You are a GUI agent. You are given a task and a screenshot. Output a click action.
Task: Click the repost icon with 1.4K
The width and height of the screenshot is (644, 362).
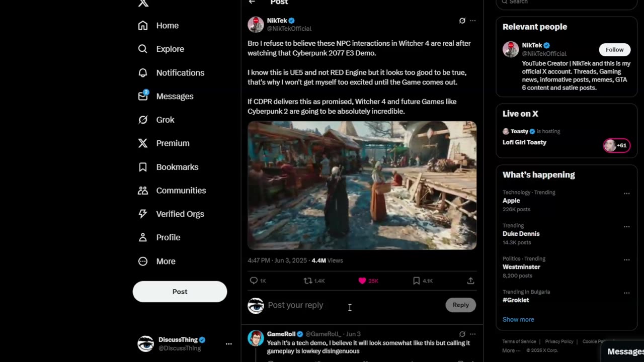pyautogui.click(x=308, y=281)
